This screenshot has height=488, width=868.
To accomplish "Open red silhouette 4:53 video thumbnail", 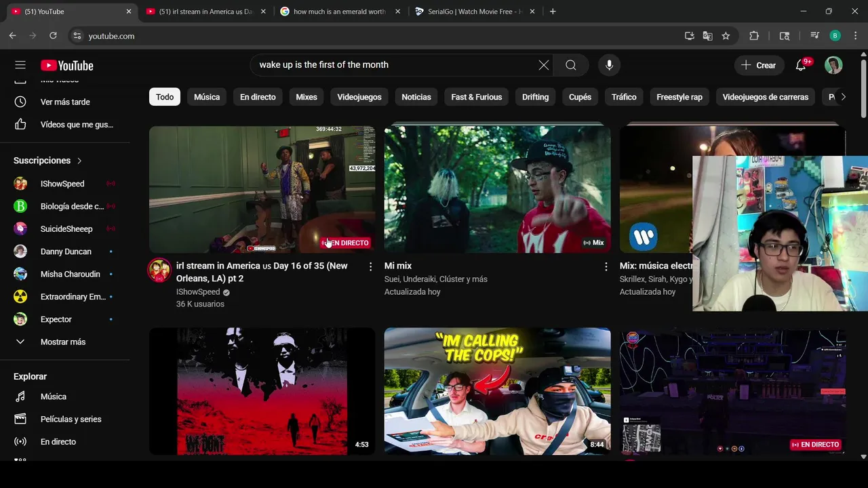I will (x=262, y=392).
